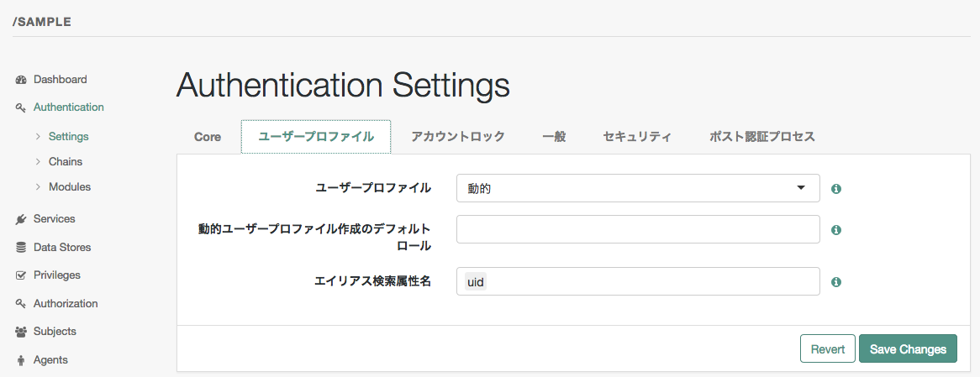Open the Settings sidebar entry
This screenshot has width=980, height=377.
point(68,136)
